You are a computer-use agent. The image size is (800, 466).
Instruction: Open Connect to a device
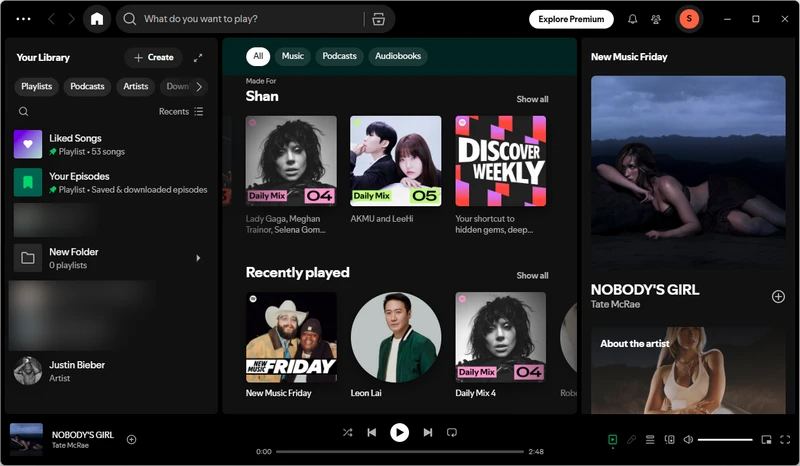669,439
